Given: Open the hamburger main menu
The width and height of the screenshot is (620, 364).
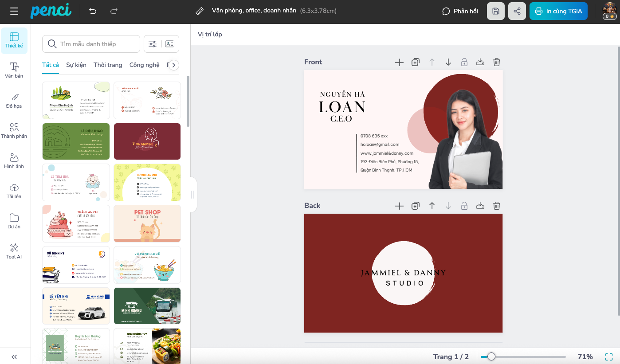Looking at the screenshot, I should coord(14,11).
